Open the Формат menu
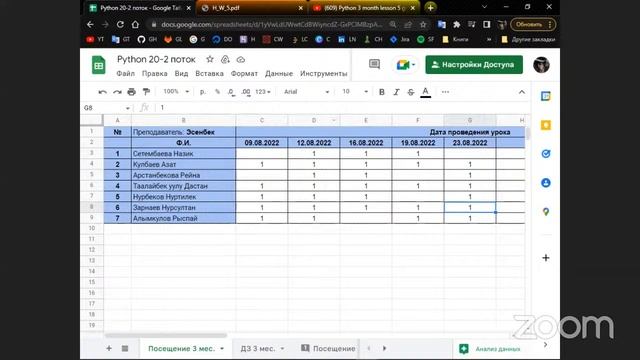This screenshot has height=360, width=640. (x=244, y=73)
